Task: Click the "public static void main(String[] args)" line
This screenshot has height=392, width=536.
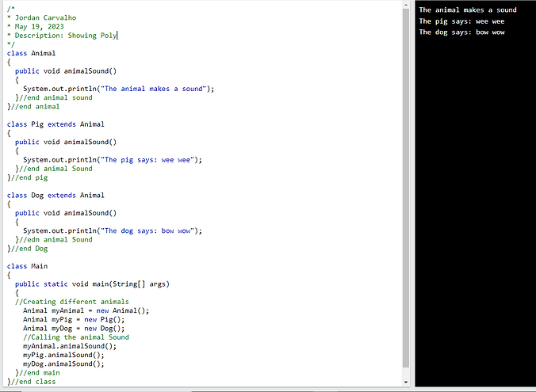Action: pyautogui.click(x=92, y=284)
